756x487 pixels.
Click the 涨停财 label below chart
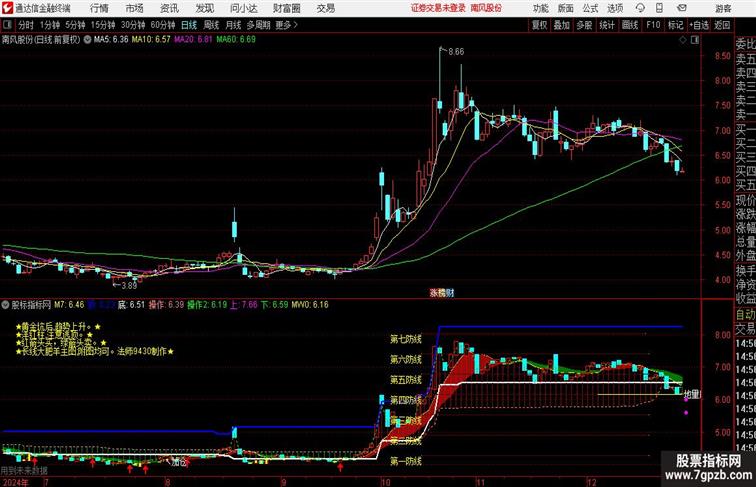pyautogui.click(x=442, y=293)
